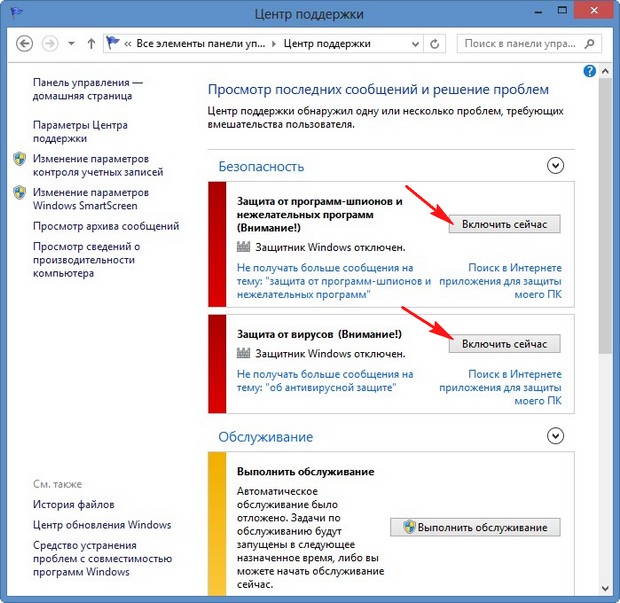Click shield icon beside Windows SmartScreen link
The height and width of the screenshot is (603, 620).
[x=19, y=193]
